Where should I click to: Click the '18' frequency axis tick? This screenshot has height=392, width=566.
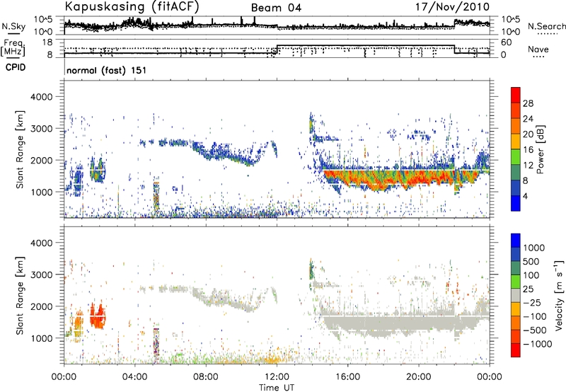pyautogui.click(x=47, y=42)
